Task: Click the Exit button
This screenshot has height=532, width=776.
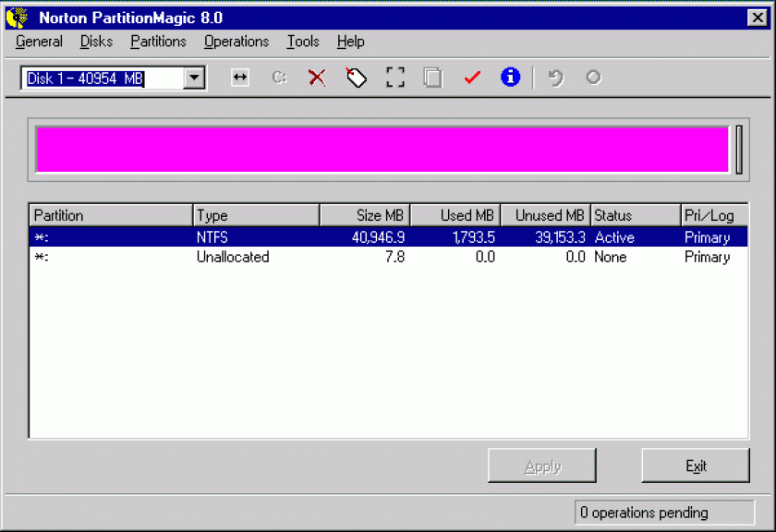Action: pyautogui.click(x=696, y=465)
